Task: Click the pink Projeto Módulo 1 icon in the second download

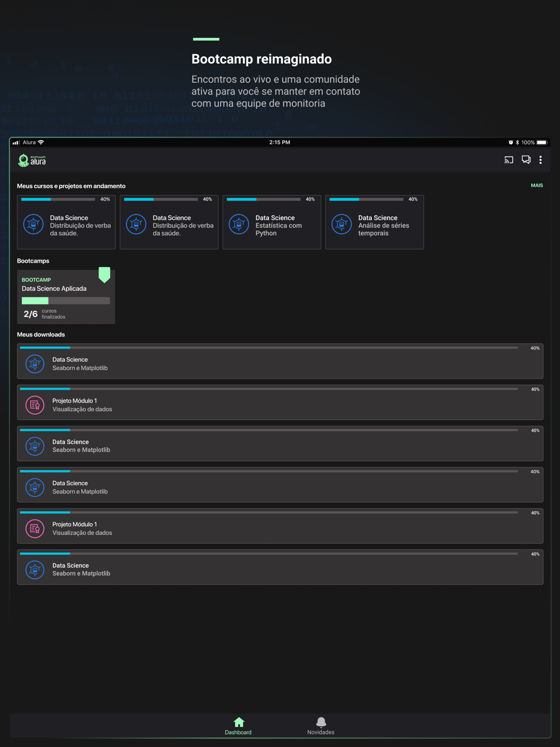Action: (x=35, y=405)
